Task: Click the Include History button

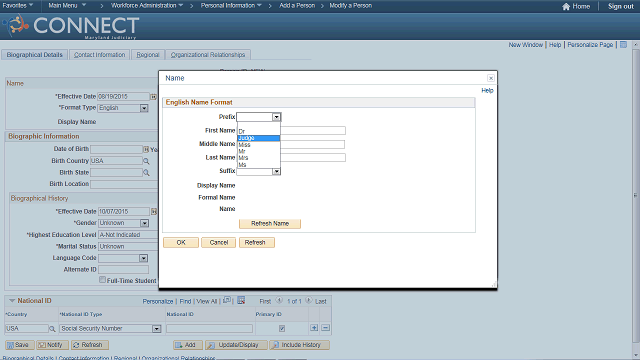Action: tap(300, 345)
